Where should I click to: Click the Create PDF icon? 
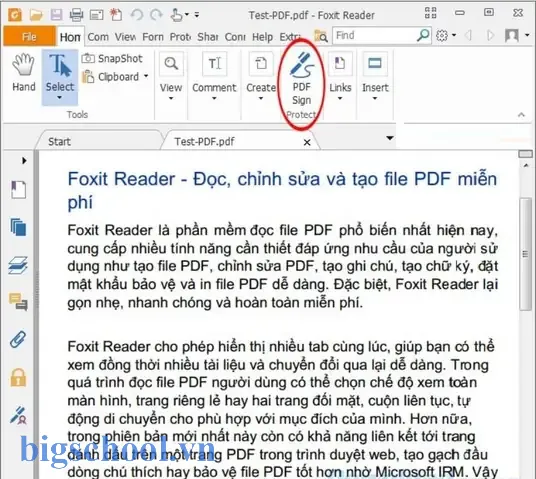tap(261, 64)
